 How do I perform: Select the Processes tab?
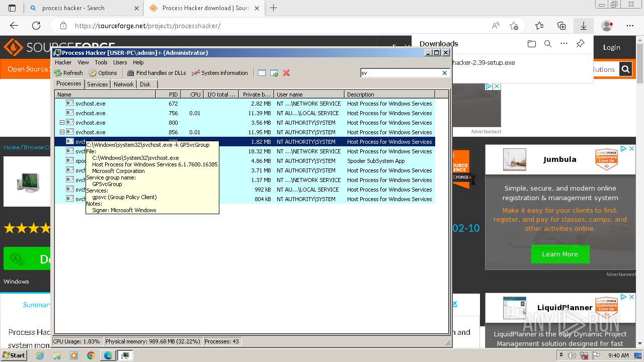[69, 83]
